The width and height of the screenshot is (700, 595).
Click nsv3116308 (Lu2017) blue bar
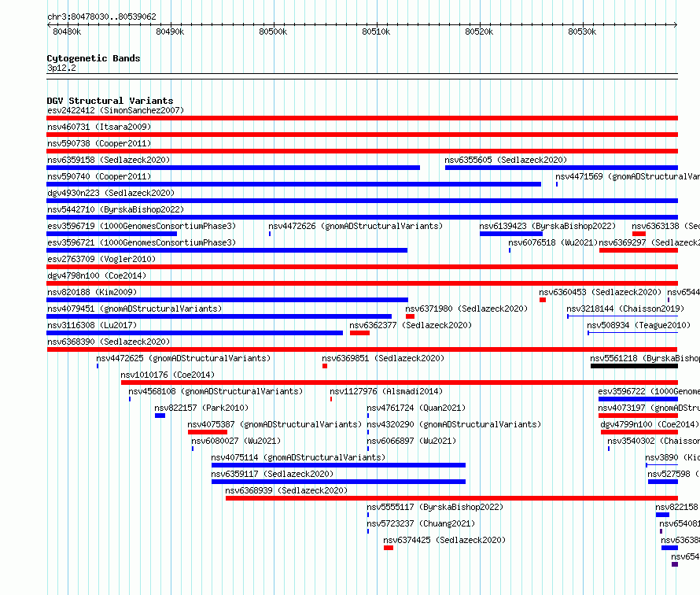(194, 333)
